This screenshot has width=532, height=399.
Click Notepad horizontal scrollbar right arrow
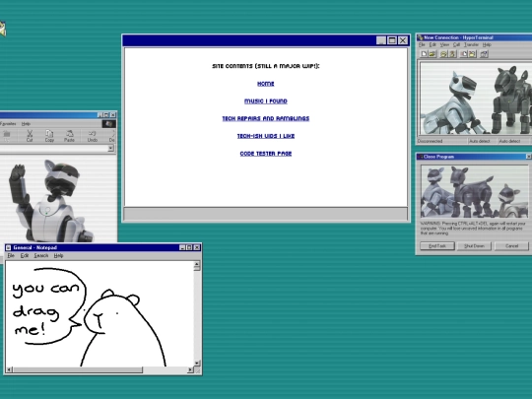190,369
